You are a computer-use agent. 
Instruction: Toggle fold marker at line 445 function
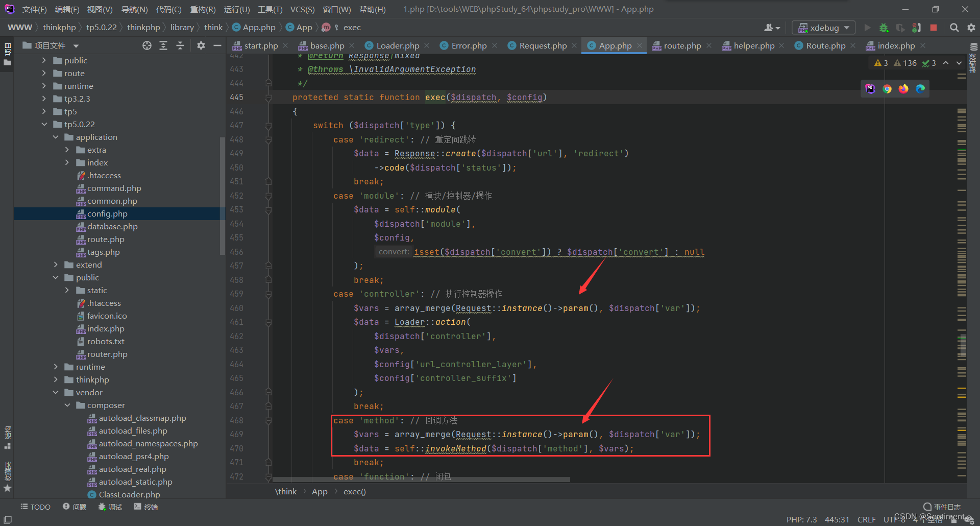click(268, 97)
